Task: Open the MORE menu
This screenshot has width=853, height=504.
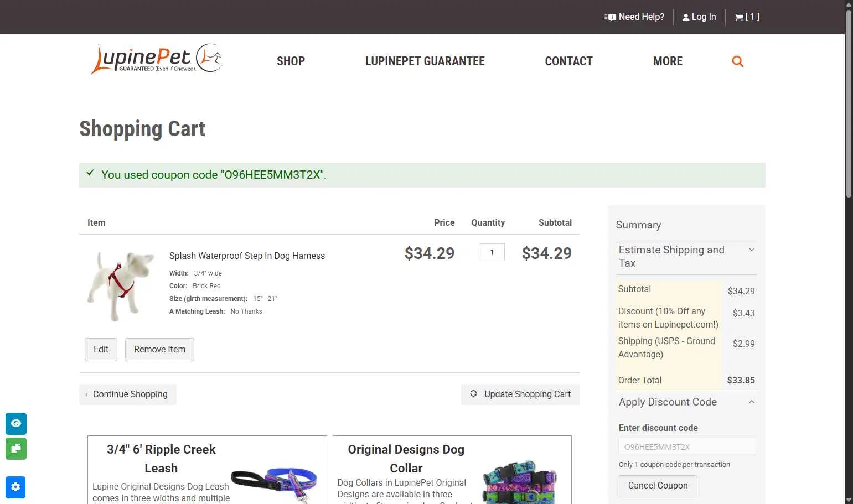Action: pyautogui.click(x=668, y=61)
